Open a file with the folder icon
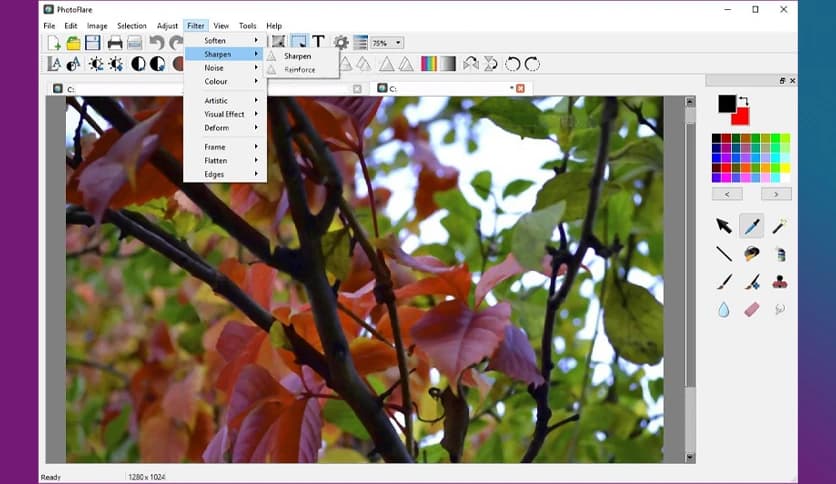 click(74, 43)
